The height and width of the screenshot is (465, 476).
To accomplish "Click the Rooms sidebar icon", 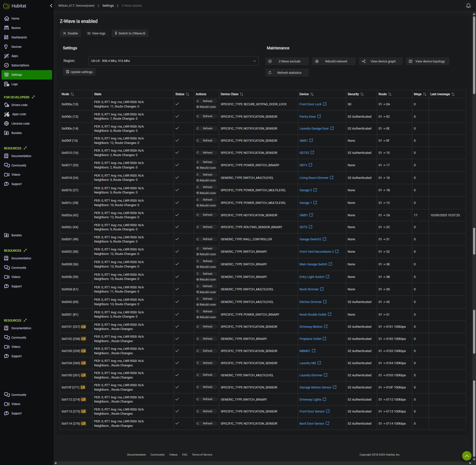I will [x=6, y=28].
